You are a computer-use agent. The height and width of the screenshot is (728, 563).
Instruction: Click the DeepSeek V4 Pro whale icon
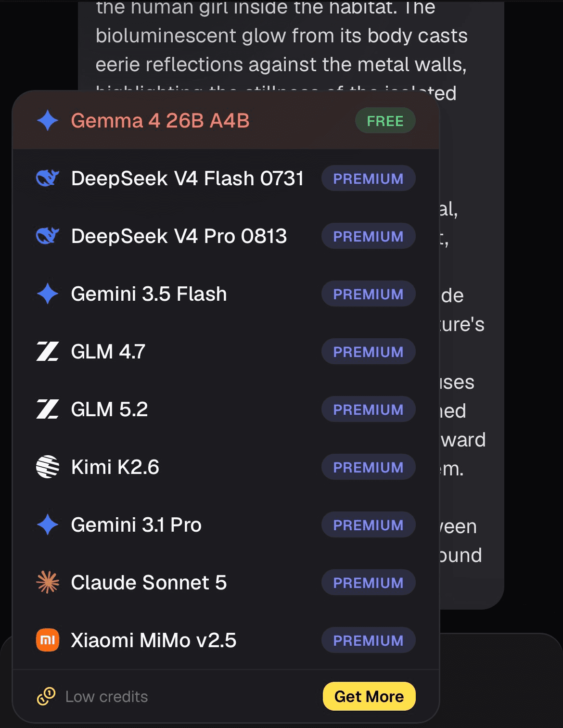click(x=48, y=236)
